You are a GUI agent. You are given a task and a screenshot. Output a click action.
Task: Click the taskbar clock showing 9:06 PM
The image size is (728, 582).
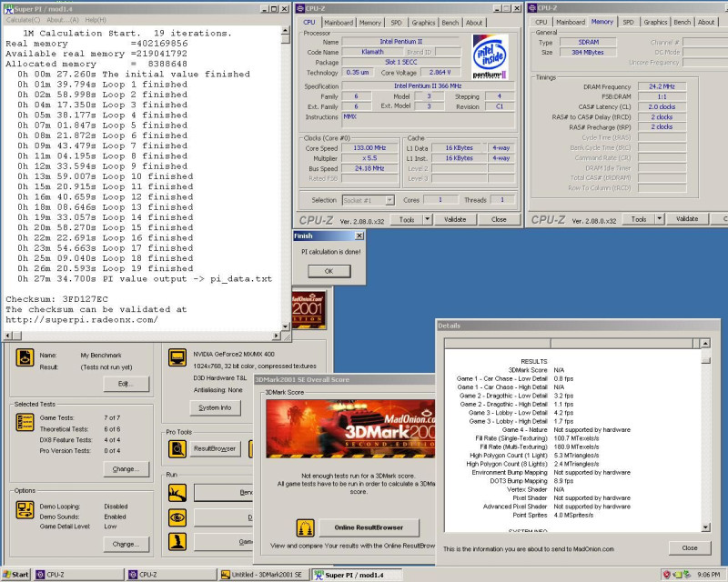tap(709, 575)
